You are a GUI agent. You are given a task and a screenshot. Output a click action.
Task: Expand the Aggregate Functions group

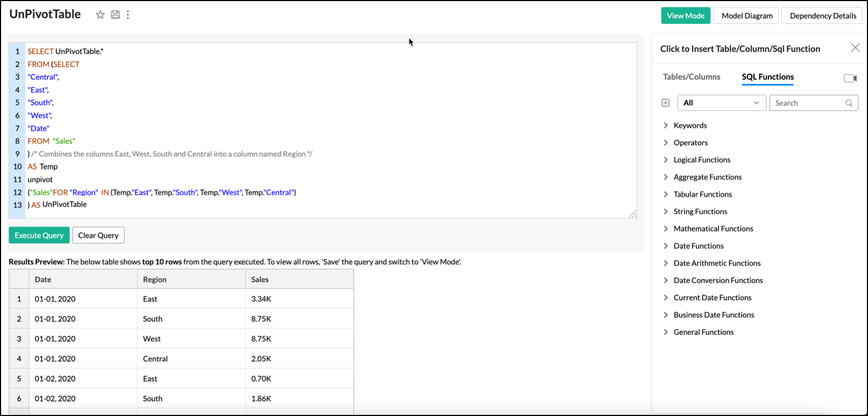click(x=666, y=177)
